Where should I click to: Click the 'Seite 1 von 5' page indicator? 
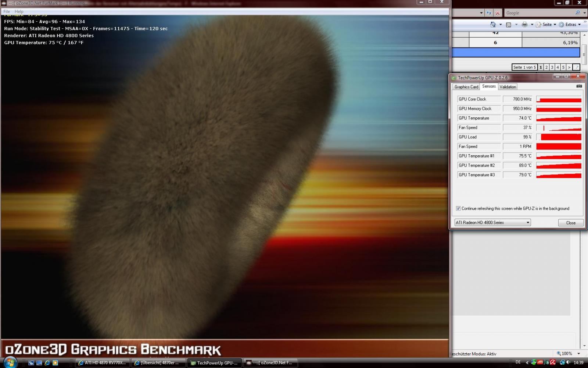point(524,67)
